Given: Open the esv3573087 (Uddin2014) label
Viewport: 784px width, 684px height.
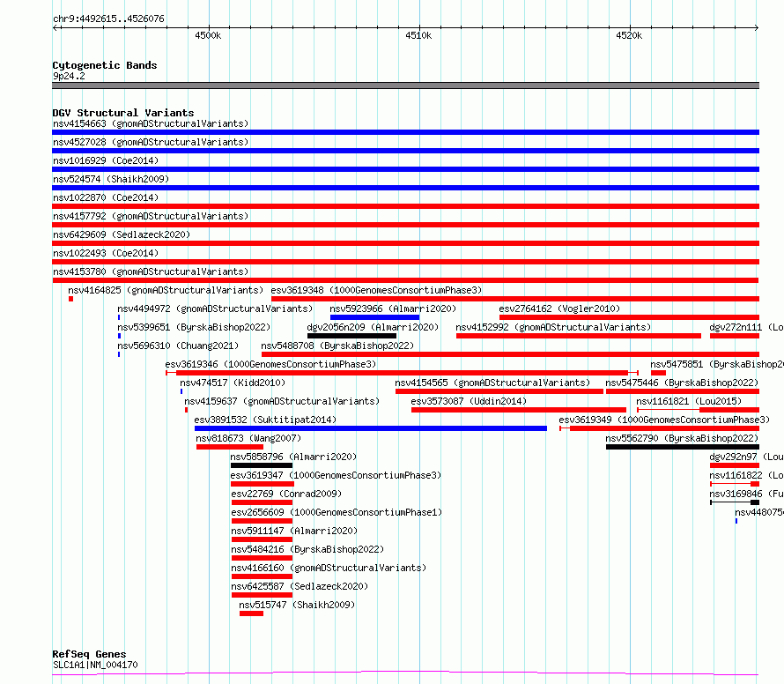Looking at the screenshot, I should click(x=469, y=401).
